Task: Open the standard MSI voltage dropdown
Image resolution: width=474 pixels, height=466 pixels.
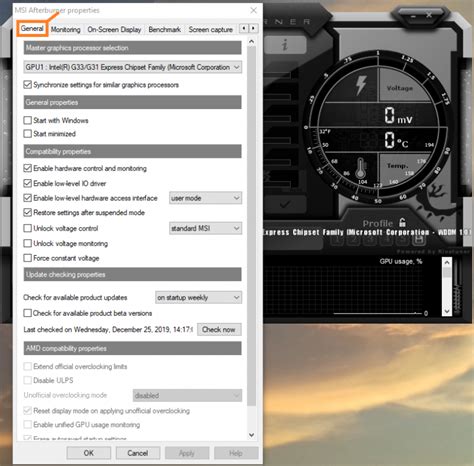Action: point(205,228)
